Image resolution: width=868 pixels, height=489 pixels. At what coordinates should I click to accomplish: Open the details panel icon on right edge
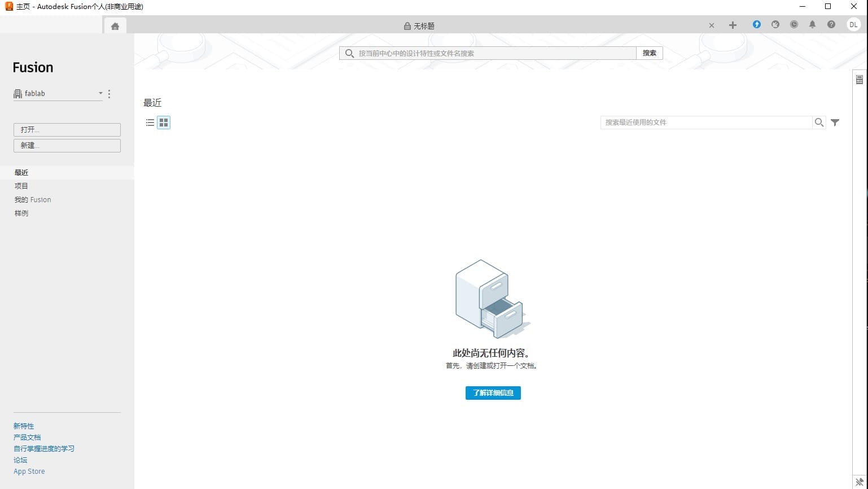coord(860,80)
